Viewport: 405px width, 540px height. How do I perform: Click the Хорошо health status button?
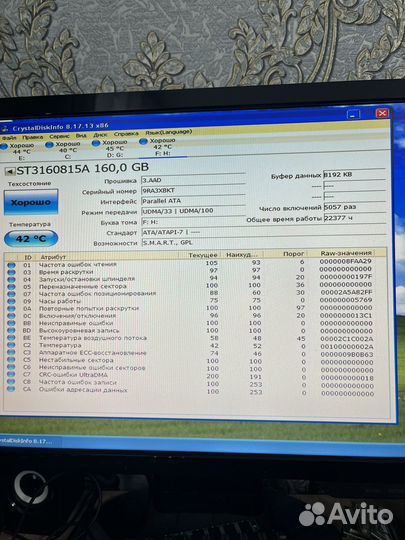pos(31,202)
